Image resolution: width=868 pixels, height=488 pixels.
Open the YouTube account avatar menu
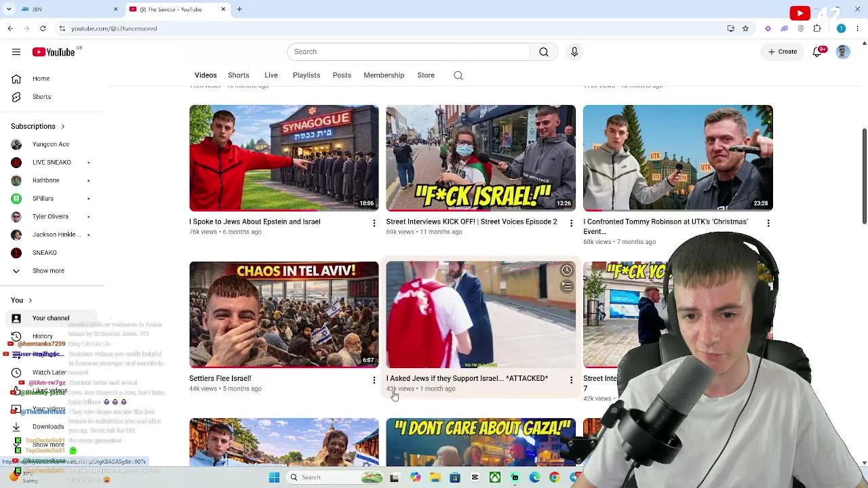click(843, 52)
